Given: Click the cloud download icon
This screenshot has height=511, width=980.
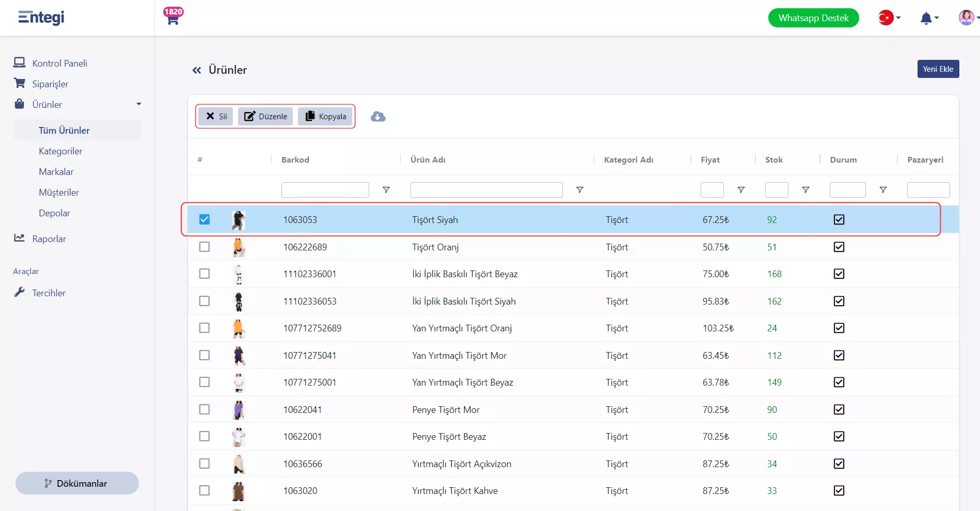Looking at the screenshot, I should [378, 117].
